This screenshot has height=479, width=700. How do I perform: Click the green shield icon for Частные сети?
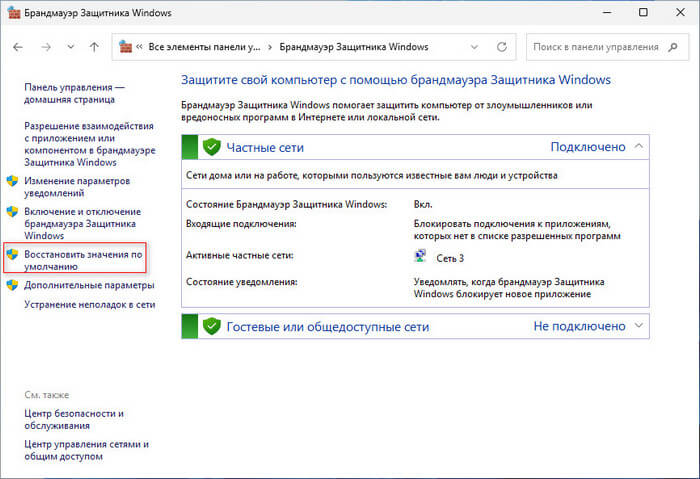coord(211,147)
